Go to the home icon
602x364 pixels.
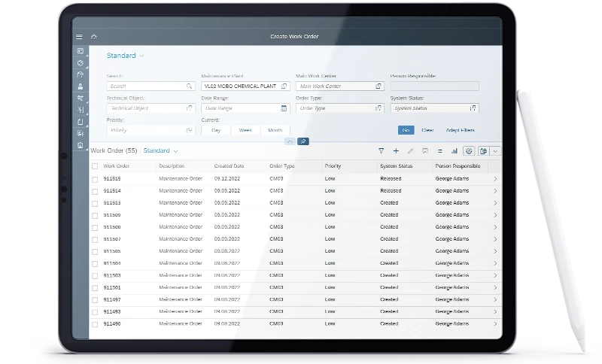click(94, 37)
